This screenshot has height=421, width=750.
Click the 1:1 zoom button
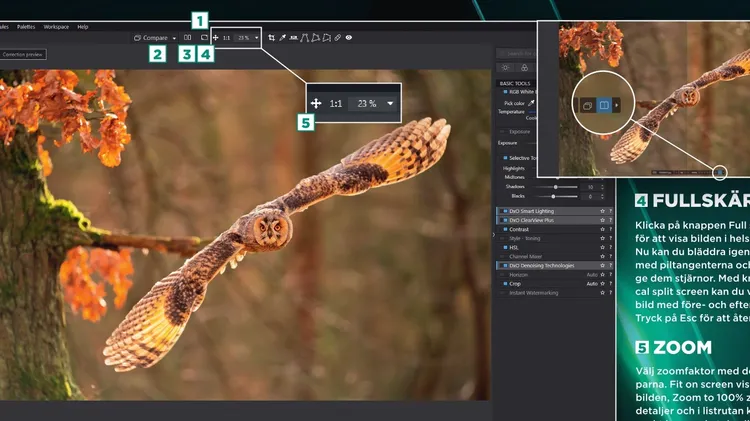pos(227,37)
